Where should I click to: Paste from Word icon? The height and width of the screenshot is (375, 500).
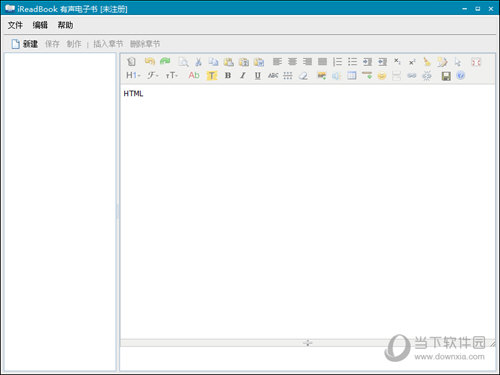click(259, 62)
